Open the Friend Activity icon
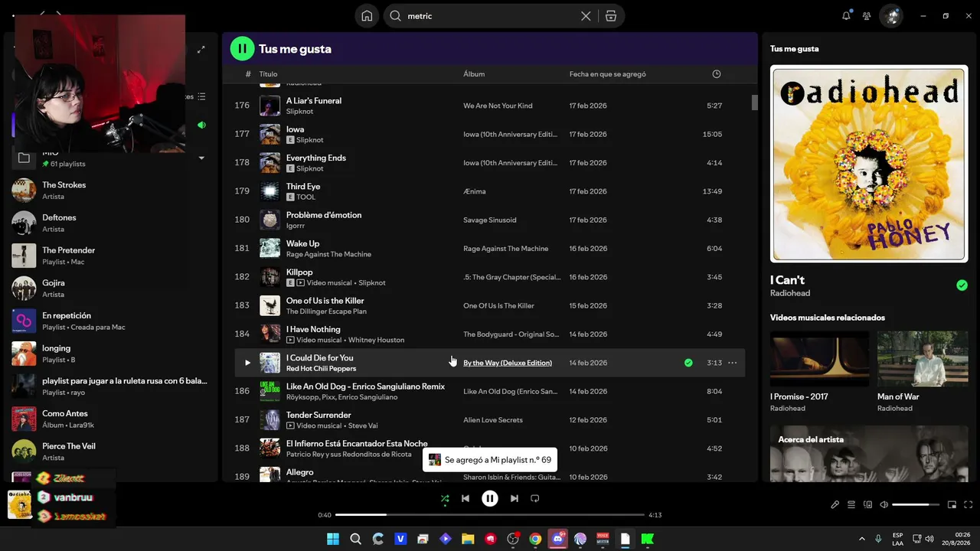The image size is (980, 551). coord(867,15)
